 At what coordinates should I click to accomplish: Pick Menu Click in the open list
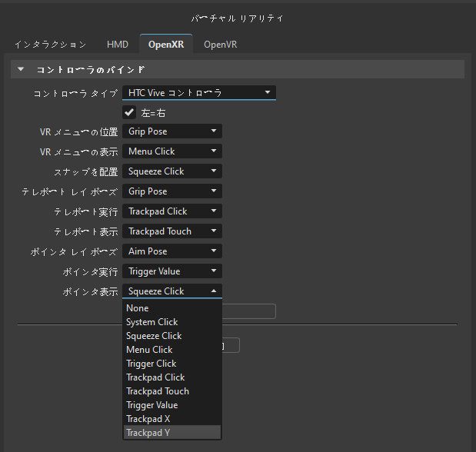pyautogui.click(x=172, y=350)
